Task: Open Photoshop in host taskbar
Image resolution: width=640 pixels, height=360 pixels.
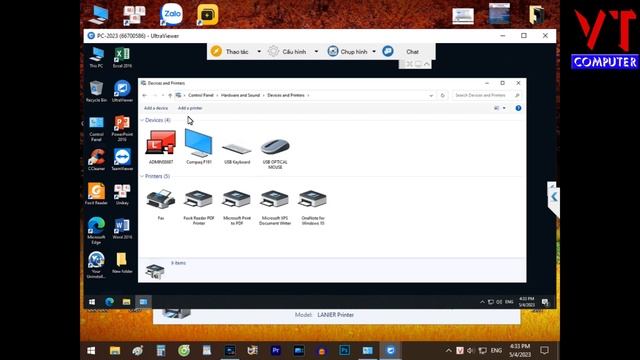Action: [x=344, y=350]
